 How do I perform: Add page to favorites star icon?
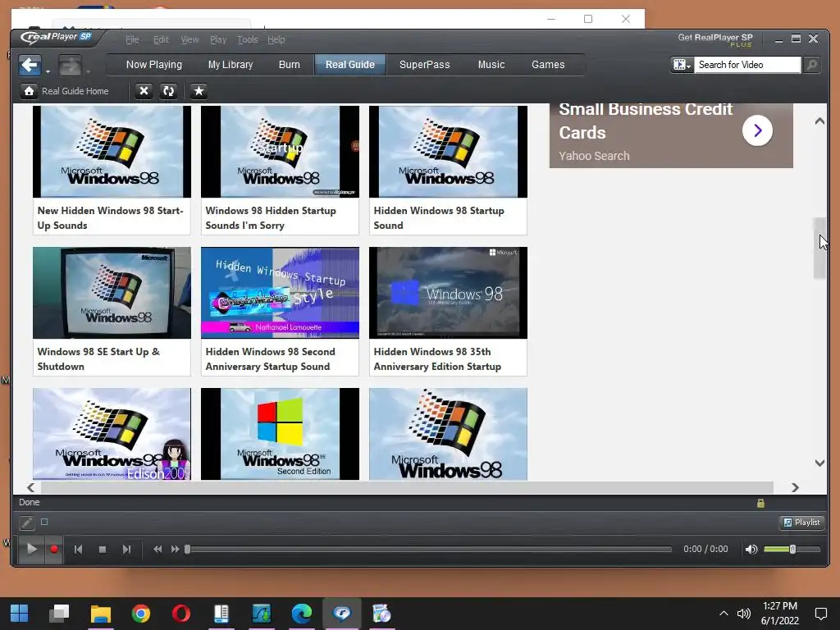coord(199,91)
